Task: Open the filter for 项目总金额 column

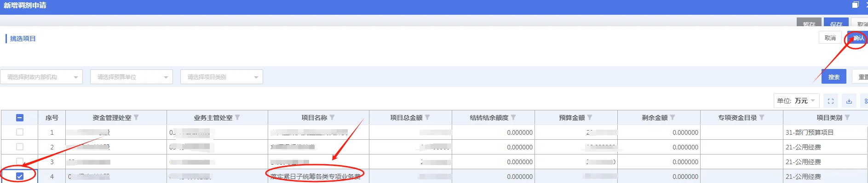Action: pyautogui.click(x=427, y=118)
